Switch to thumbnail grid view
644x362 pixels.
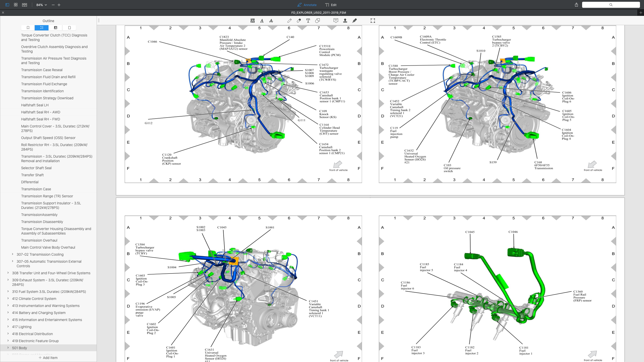[x=16, y=5]
